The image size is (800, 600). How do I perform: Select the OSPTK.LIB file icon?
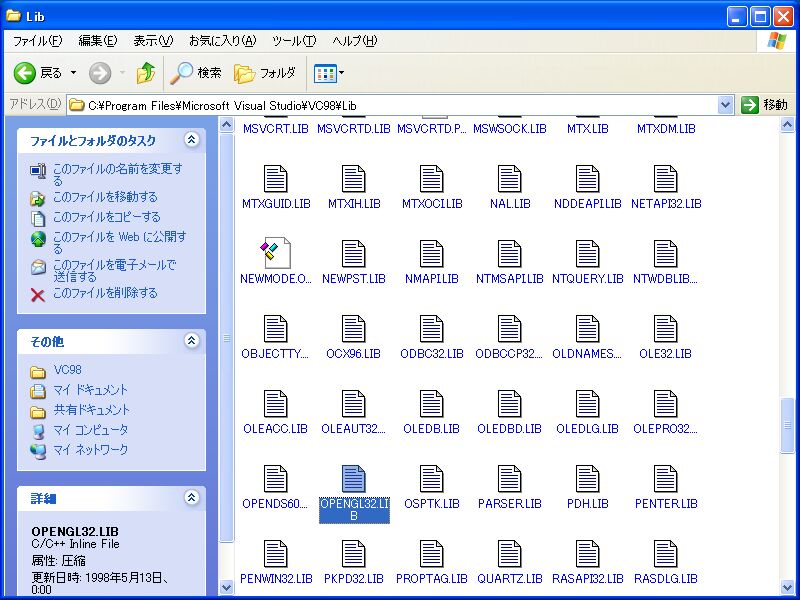pos(432,479)
